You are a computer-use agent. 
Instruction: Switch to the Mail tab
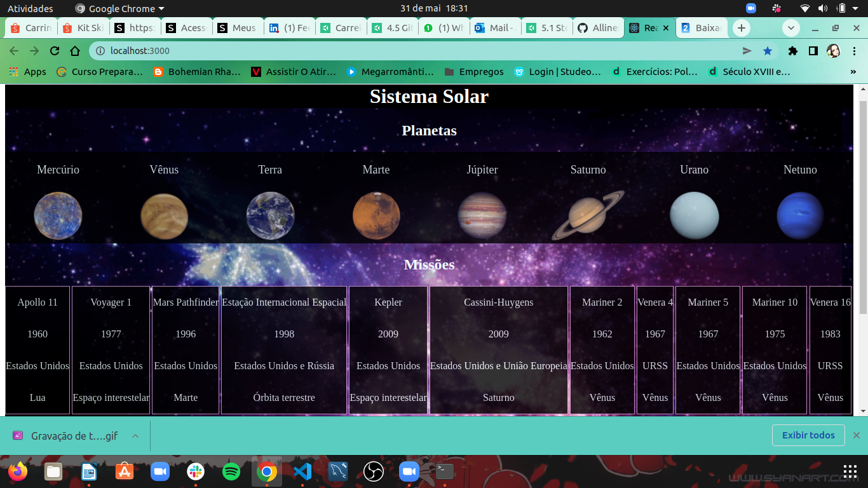pyautogui.click(x=497, y=28)
